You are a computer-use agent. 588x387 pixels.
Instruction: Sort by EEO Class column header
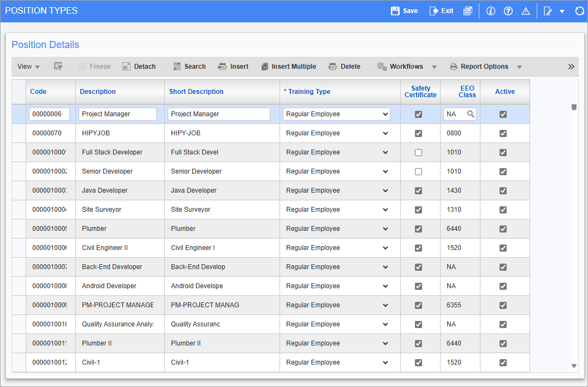coord(467,92)
